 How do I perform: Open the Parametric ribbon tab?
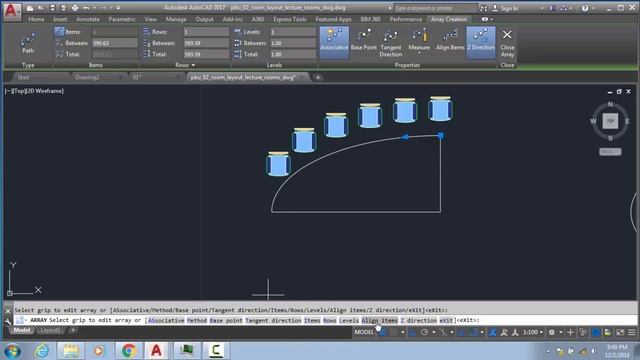point(122,19)
